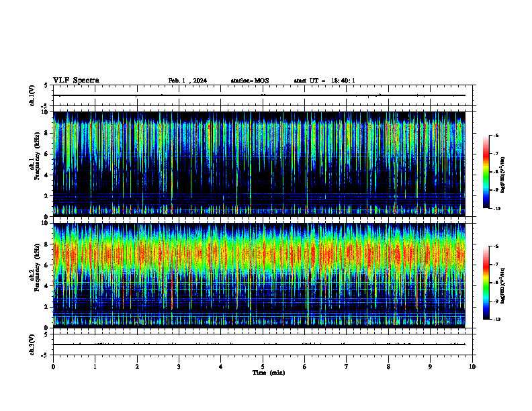Click the "-6" label on ch.1 color scale
Screen dimensions: 532x411
point(496,136)
